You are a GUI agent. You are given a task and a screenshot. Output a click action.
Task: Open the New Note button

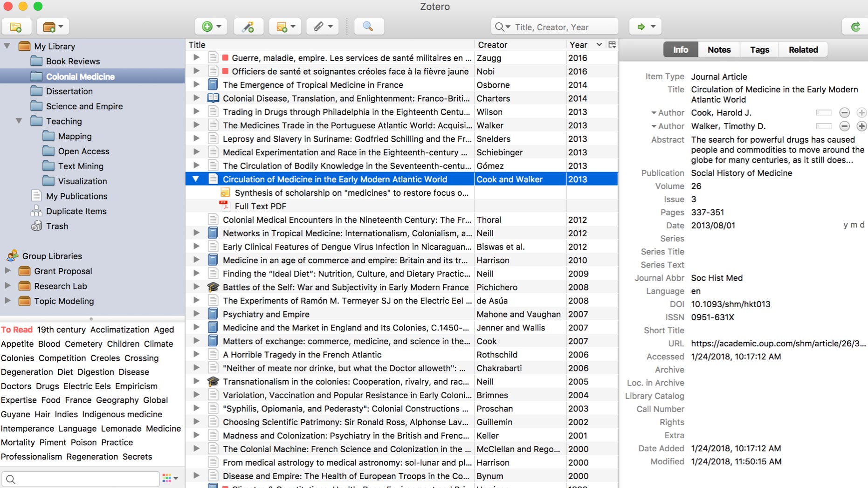tap(285, 27)
